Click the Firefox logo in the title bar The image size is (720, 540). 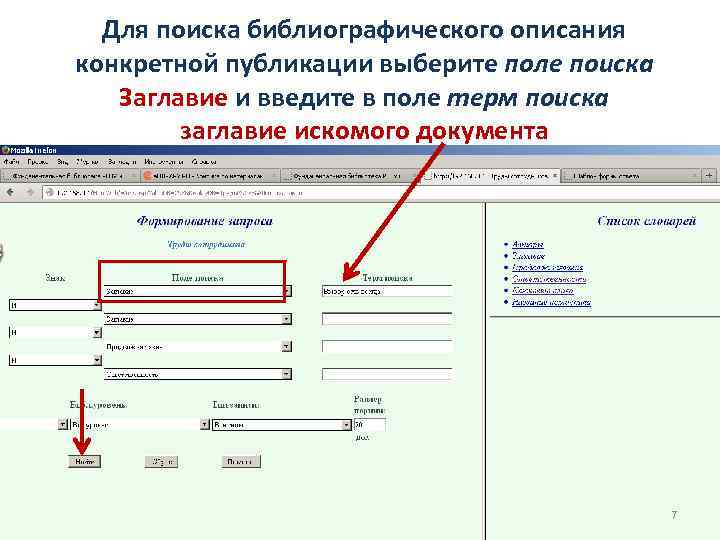5,150
